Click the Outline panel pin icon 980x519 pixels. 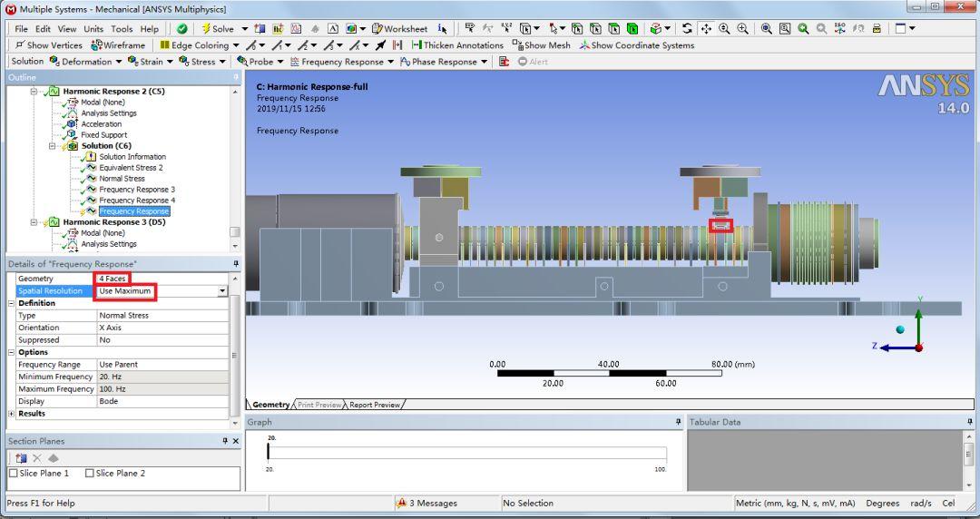(236, 77)
